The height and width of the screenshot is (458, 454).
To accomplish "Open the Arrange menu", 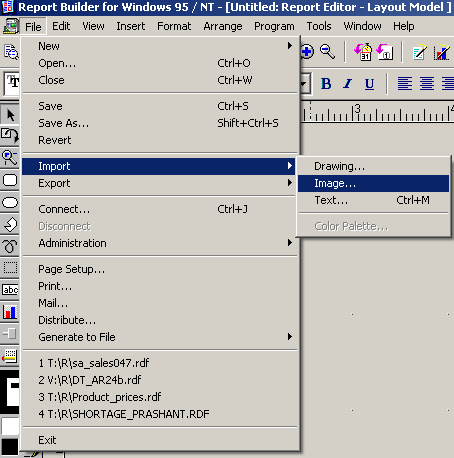I will point(223,26).
